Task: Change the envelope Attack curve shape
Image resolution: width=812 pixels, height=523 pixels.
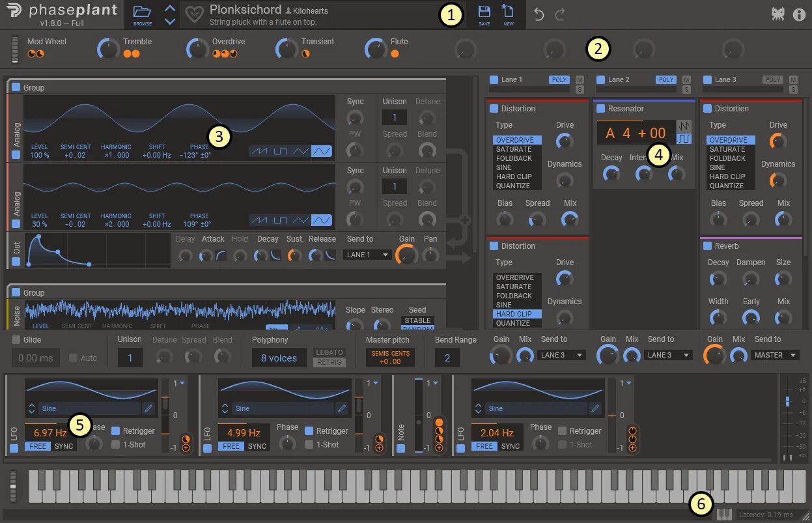Action: [221, 255]
